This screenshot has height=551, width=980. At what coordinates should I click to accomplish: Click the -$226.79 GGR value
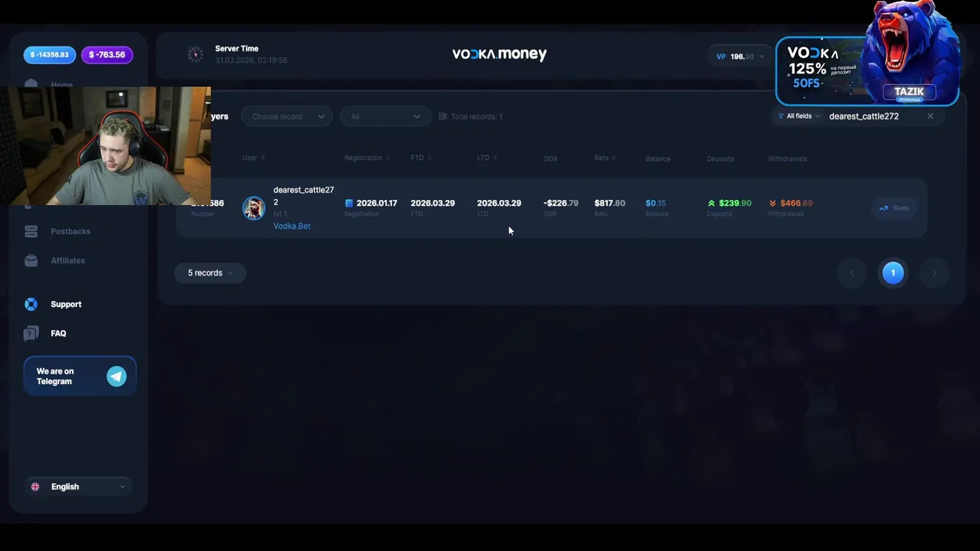coord(561,203)
